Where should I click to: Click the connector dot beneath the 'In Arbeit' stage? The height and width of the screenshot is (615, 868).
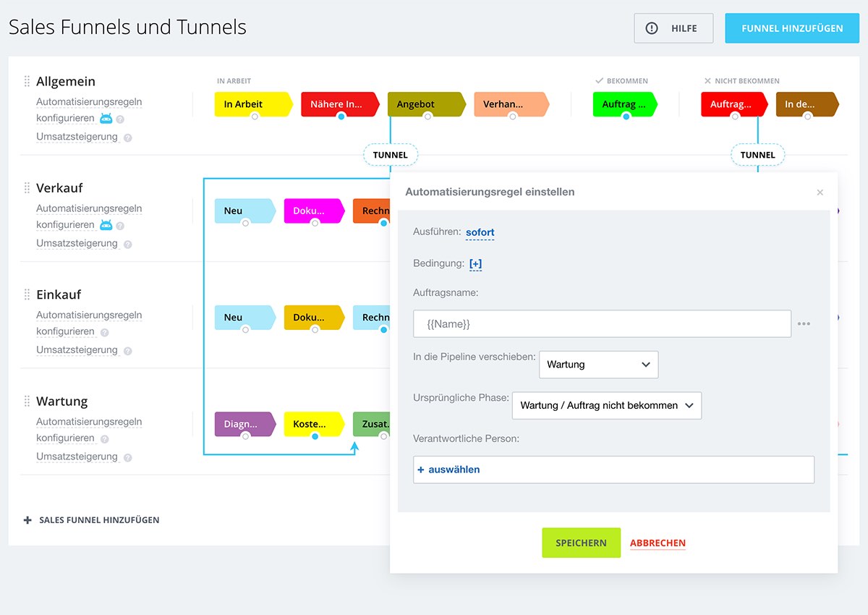click(x=255, y=116)
